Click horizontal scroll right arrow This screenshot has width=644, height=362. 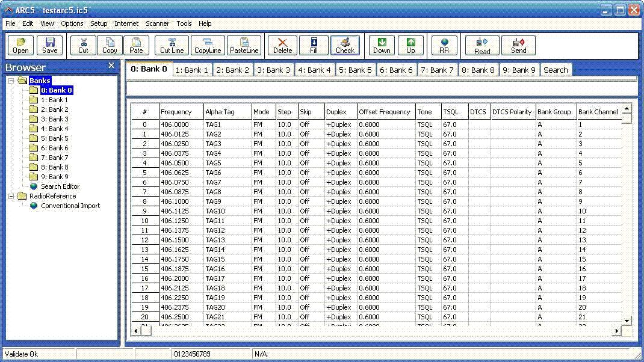pos(616,331)
